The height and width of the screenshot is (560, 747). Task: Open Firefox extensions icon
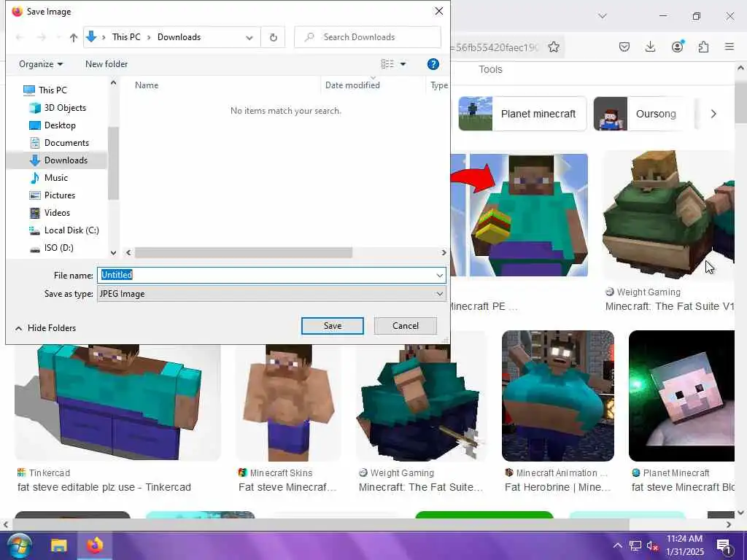click(703, 47)
